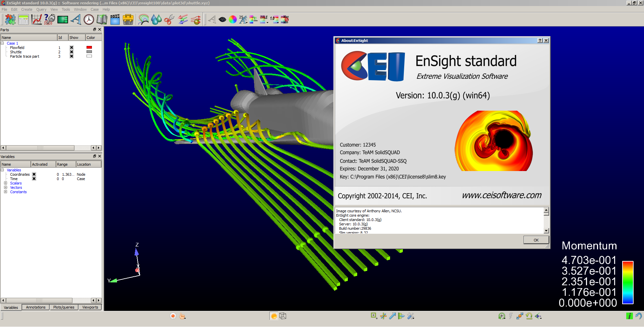Select the wireframe cube icon
644x327 pixels.
283,316
